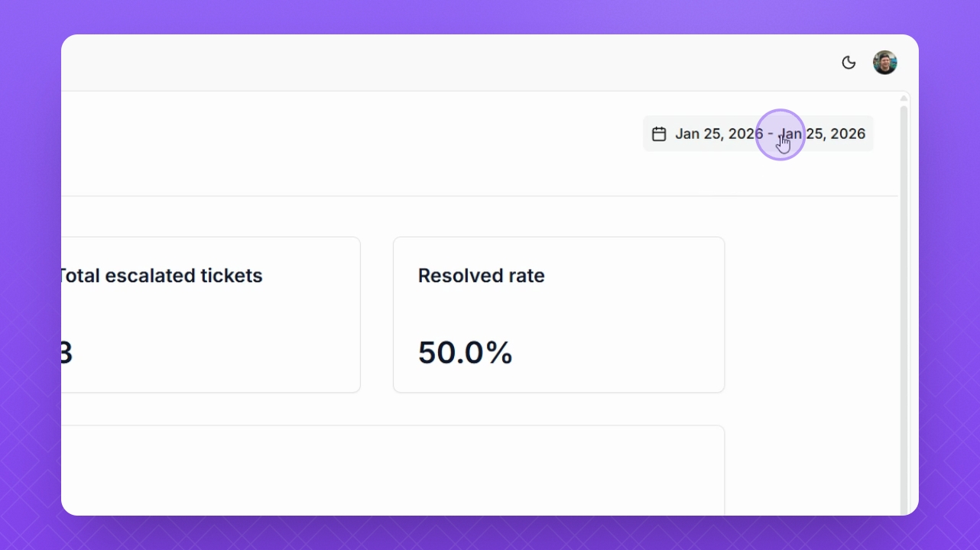Select the Resolved rate card heading
This screenshot has width=980, height=550.
481,276
